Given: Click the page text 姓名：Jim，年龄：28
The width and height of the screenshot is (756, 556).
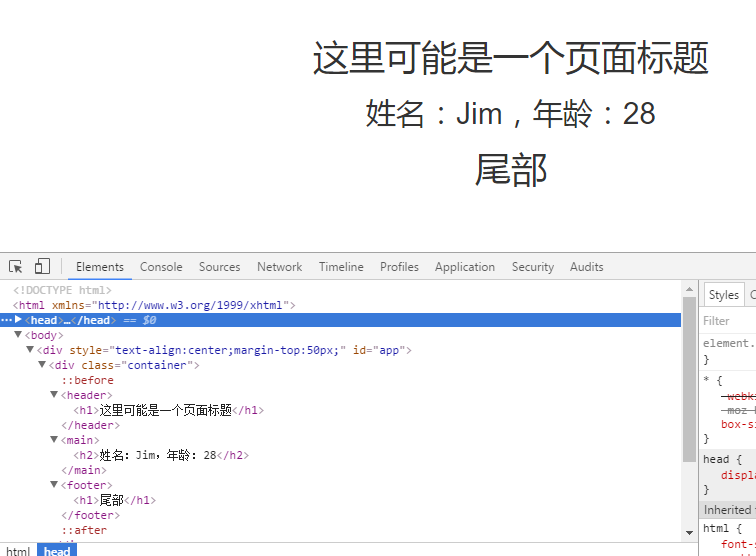Looking at the screenshot, I should pyautogui.click(x=511, y=114).
